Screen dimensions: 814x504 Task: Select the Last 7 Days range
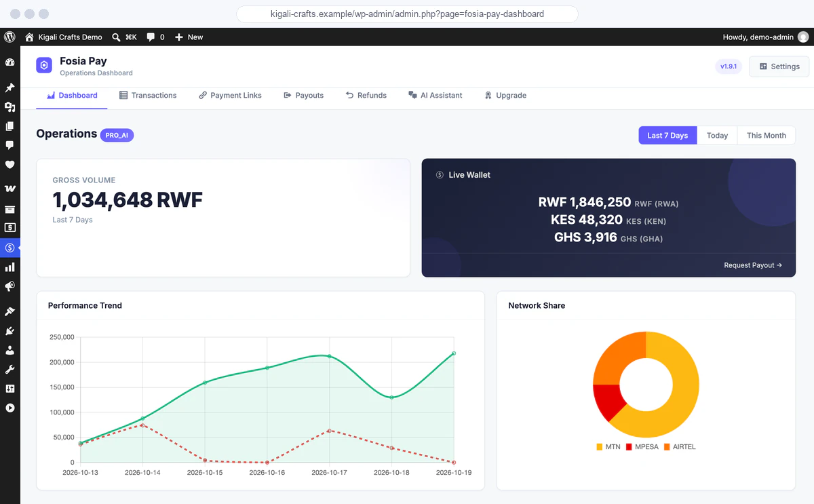pos(667,136)
